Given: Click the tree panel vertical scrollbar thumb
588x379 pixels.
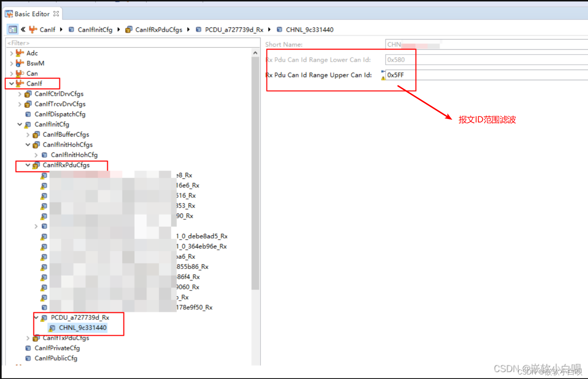Looking at the screenshot, I should [x=255, y=173].
